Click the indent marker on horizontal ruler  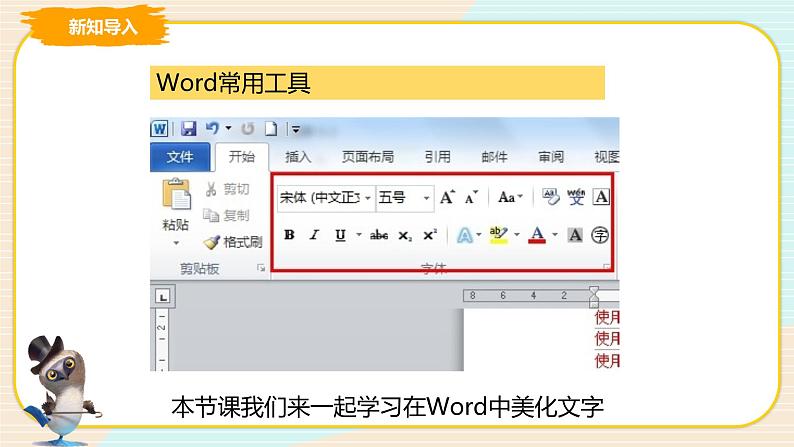pyautogui.click(x=594, y=297)
